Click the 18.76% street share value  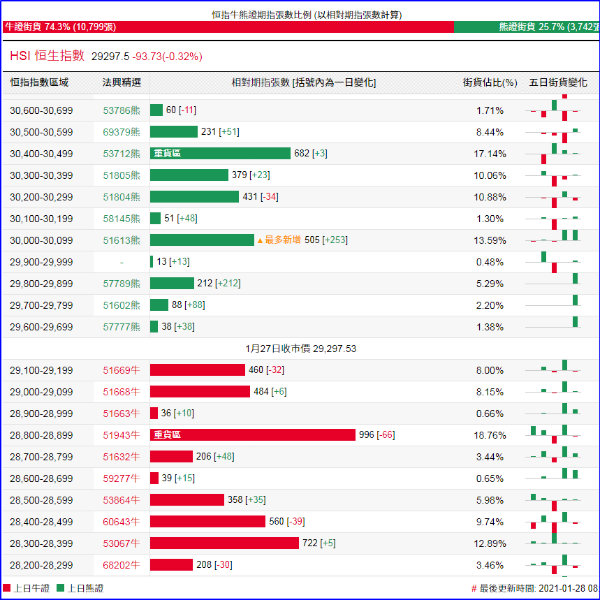coord(490,435)
